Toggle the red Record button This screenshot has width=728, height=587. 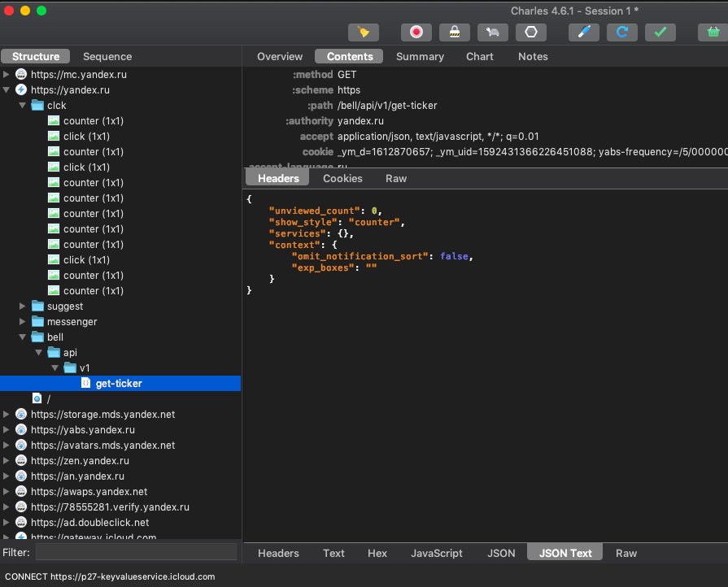click(x=416, y=32)
